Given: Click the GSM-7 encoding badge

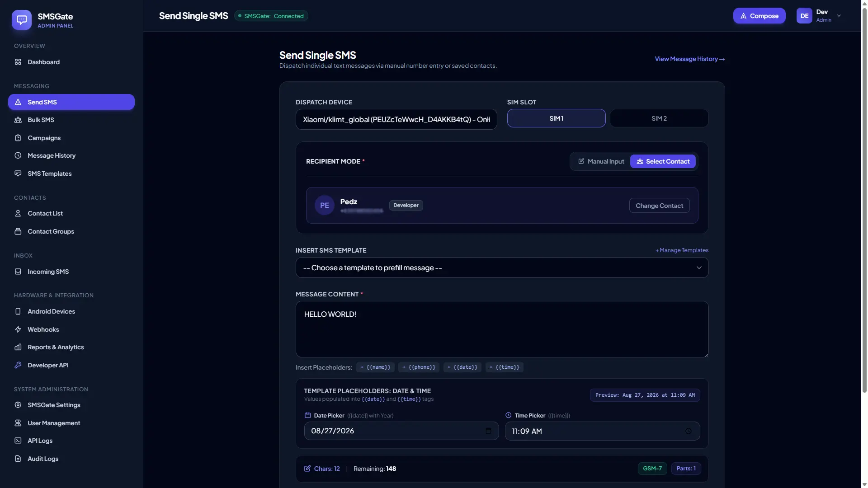Looking at the screenshot, I should [652, 469].
